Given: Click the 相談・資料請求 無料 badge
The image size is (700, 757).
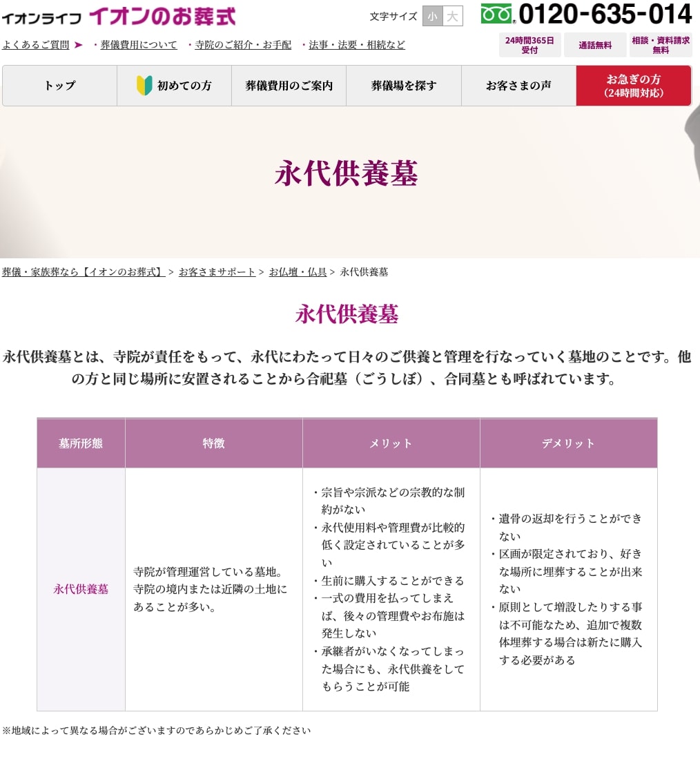Looking at the screenshot, I should coord(661,45).
